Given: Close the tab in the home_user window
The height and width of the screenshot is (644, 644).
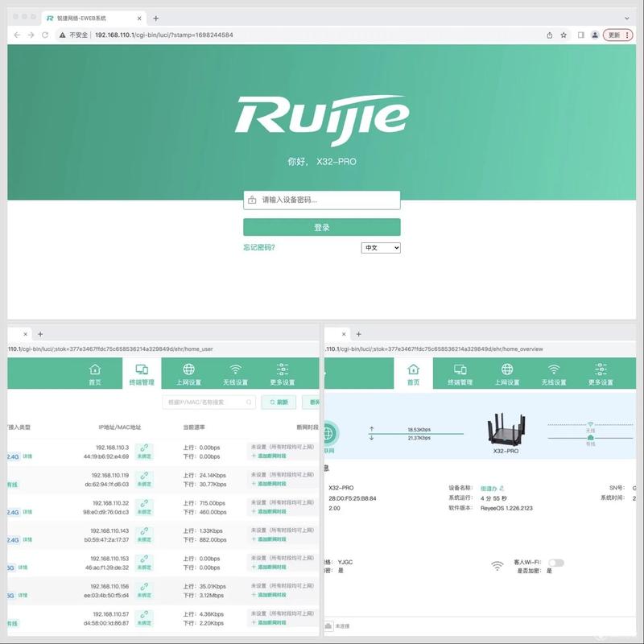Looking at the screenshot, I should point(26,334).
